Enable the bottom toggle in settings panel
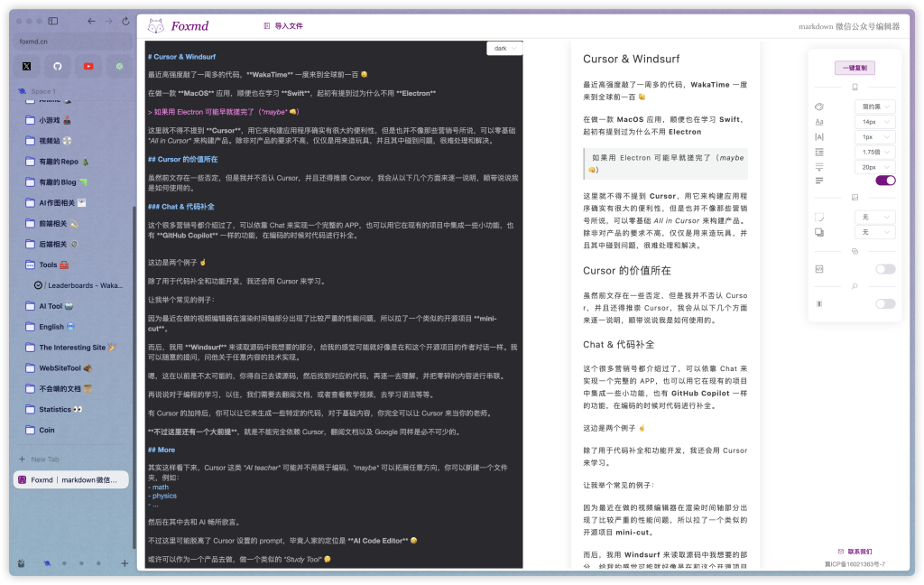The width and height of the screenshot is (924, 585). tap(885, 304)
